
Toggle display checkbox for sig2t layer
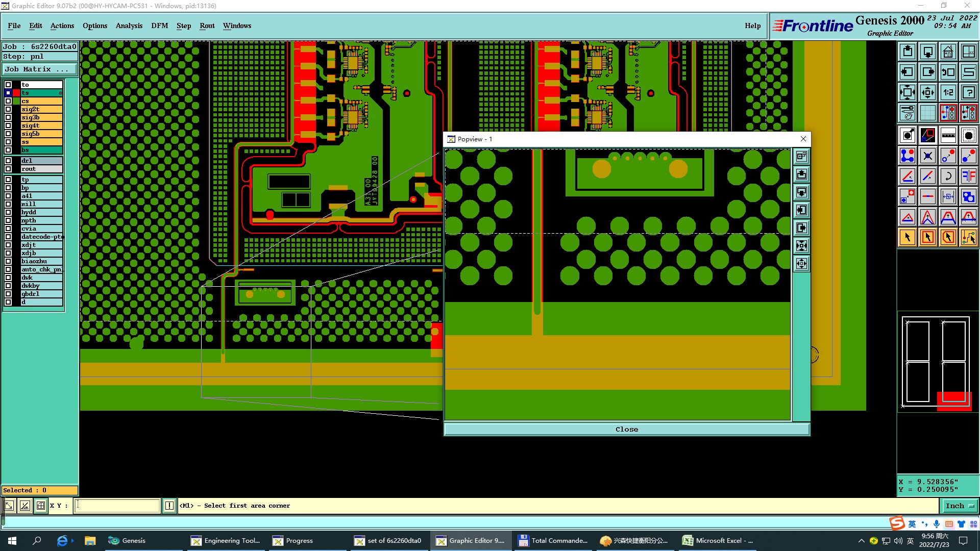click(8, 109)
